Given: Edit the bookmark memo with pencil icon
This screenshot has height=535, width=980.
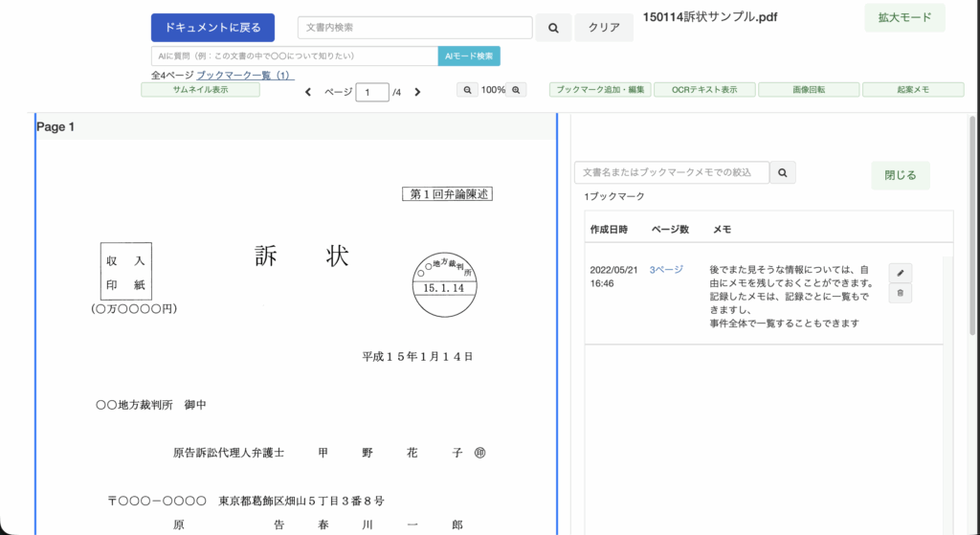Looking at the screenshot, I should pyautogui.click(x=900, y=273).
